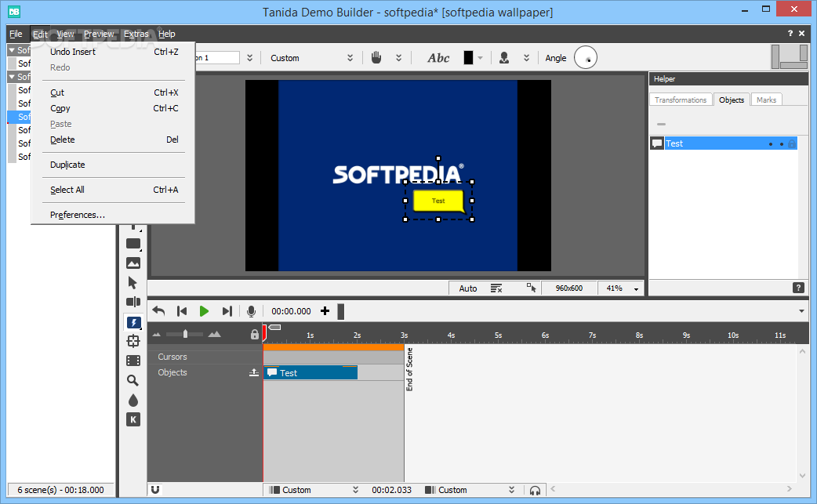The height and width of the screenshot is (504, 817).
Task: Click the help question icon in Helper panel
Action: (x=797, y=288)
